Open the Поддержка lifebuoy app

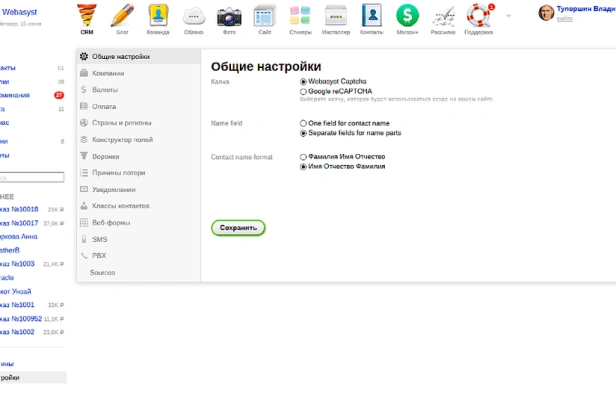[x=478, y=17]
